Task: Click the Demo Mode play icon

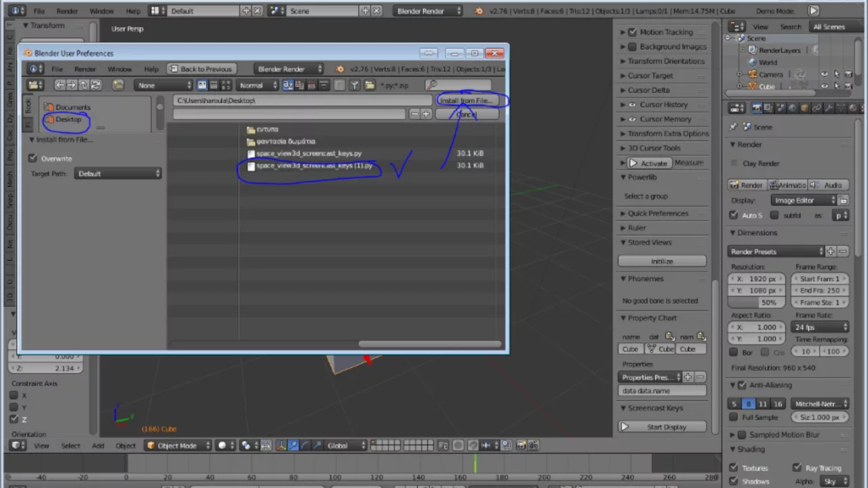Action: (813, 11)
